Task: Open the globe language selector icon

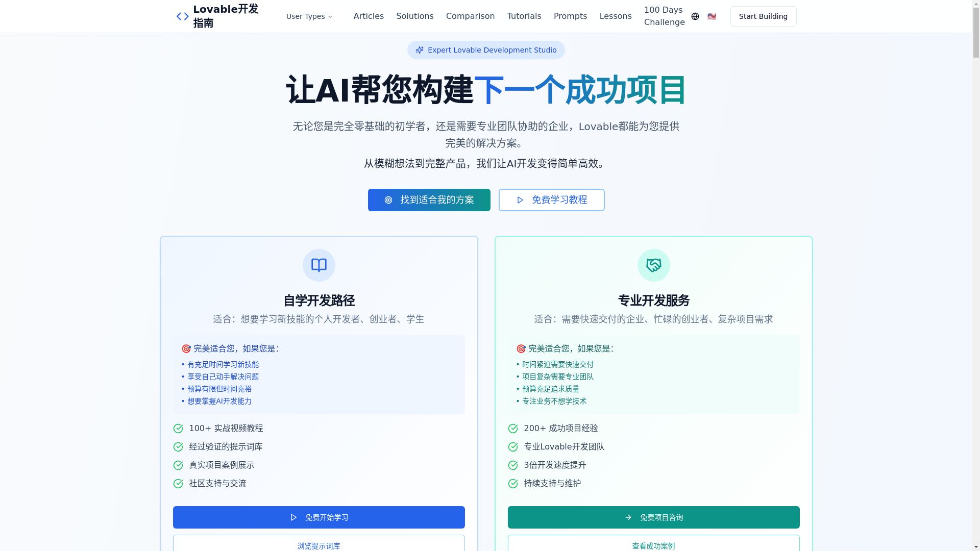Action: (695, 16)
